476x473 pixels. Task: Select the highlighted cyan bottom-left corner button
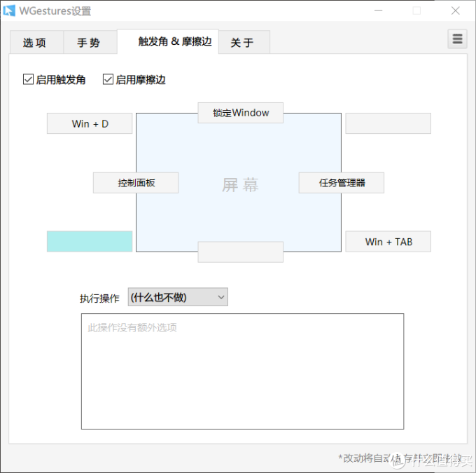click(90, 241)
